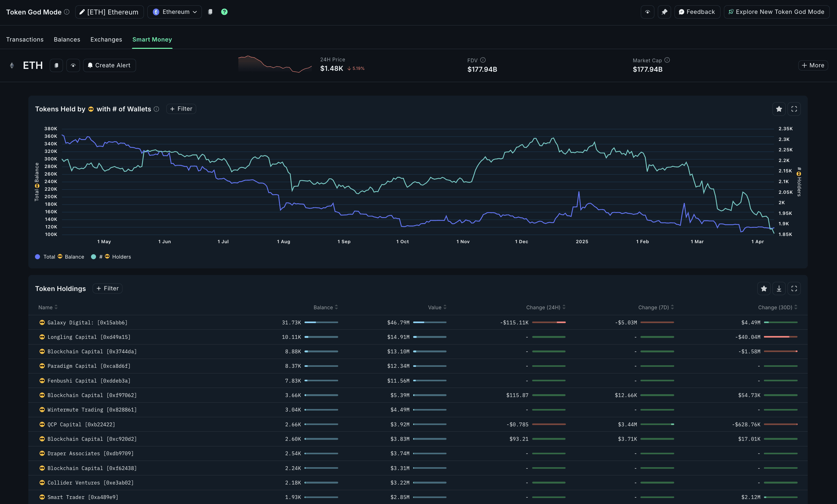The width and height of the screenshot is (837, 504).
Task: Switch to the Exchanges tab
Action: [x=106, y=39]
